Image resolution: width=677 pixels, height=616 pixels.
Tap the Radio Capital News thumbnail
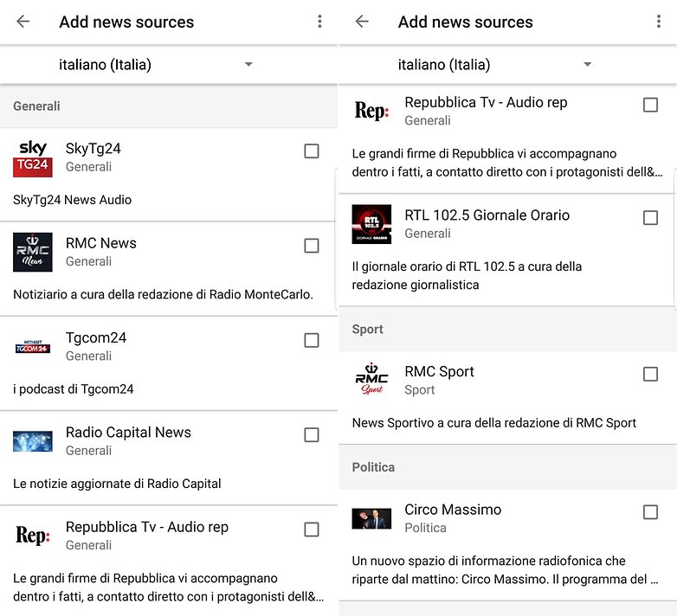[33, 441]
